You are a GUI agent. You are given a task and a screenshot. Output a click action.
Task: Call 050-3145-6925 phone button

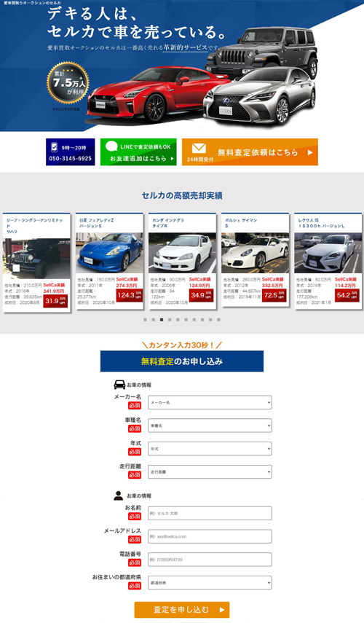click(x=71, y=152)
